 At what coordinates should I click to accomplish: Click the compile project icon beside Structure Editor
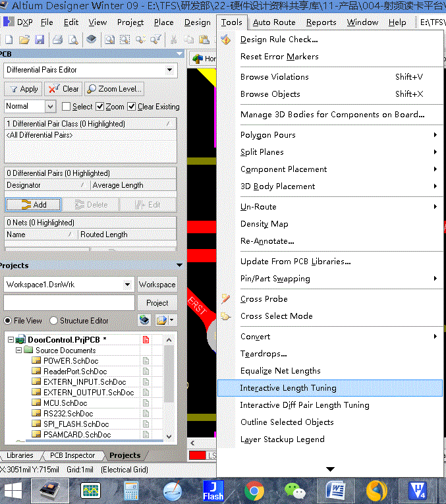tap(144, 320)
